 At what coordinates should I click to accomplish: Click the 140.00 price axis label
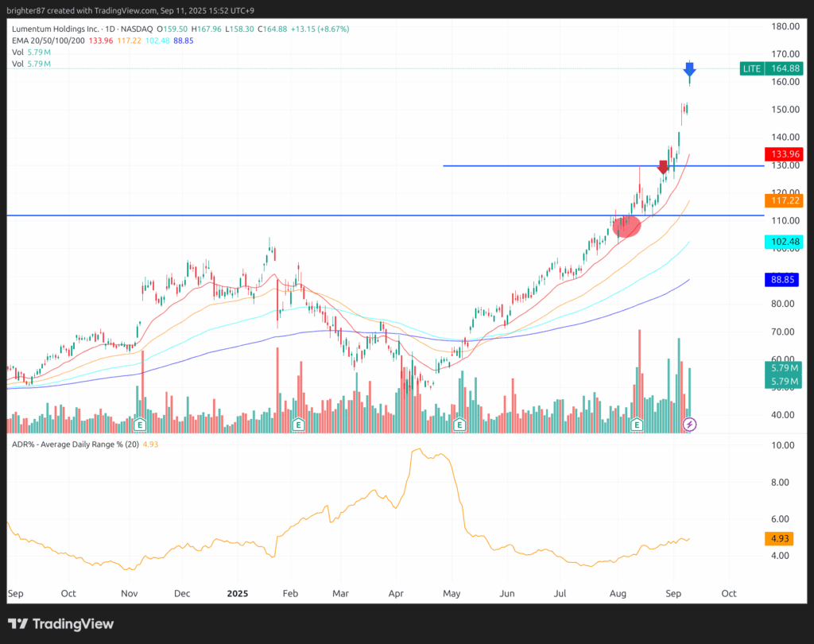pos(785,137)
